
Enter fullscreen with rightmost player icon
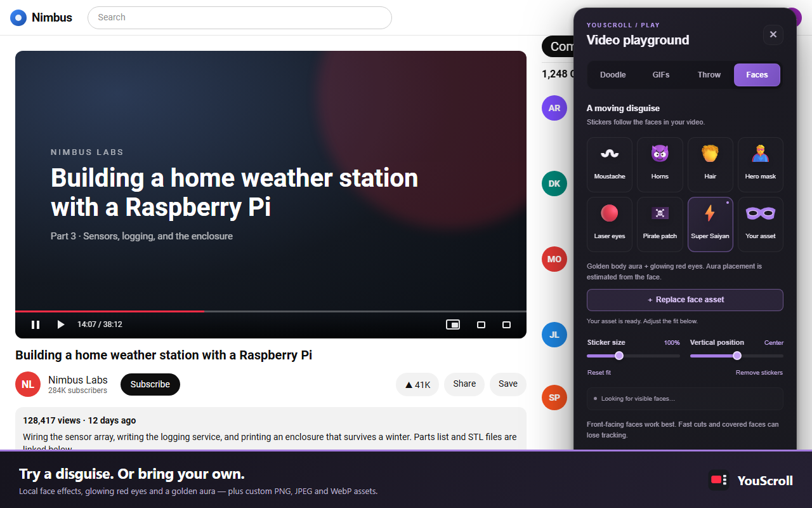(x=506, y=324)
